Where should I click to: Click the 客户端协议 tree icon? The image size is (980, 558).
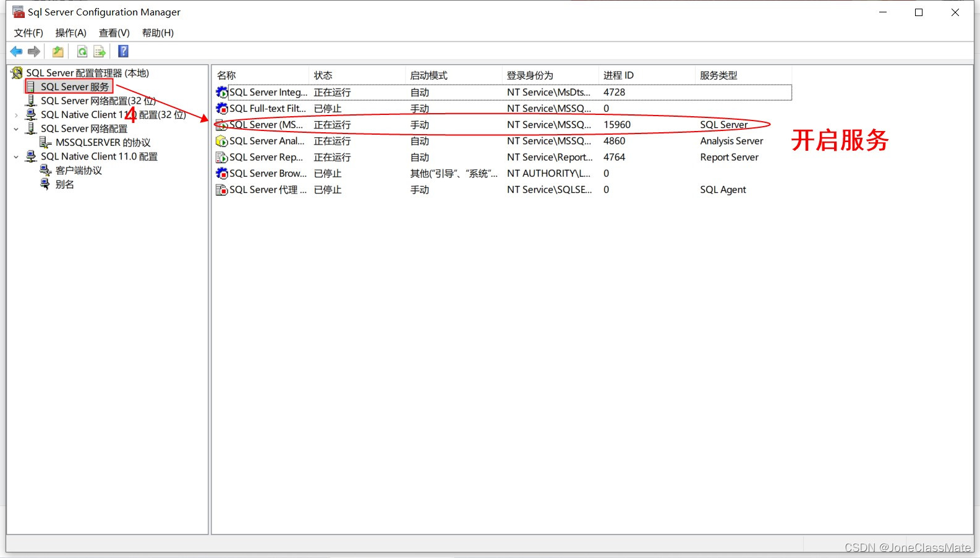[x=46, y=171]
